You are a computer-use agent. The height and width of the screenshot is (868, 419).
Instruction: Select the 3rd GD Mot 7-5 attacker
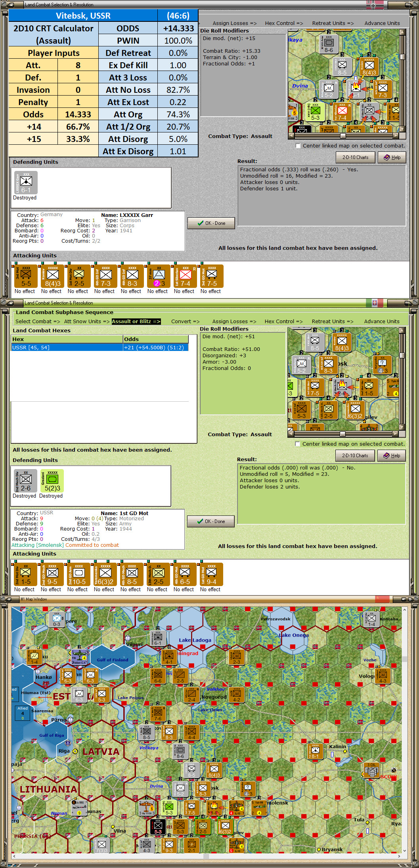coord(211,276)
